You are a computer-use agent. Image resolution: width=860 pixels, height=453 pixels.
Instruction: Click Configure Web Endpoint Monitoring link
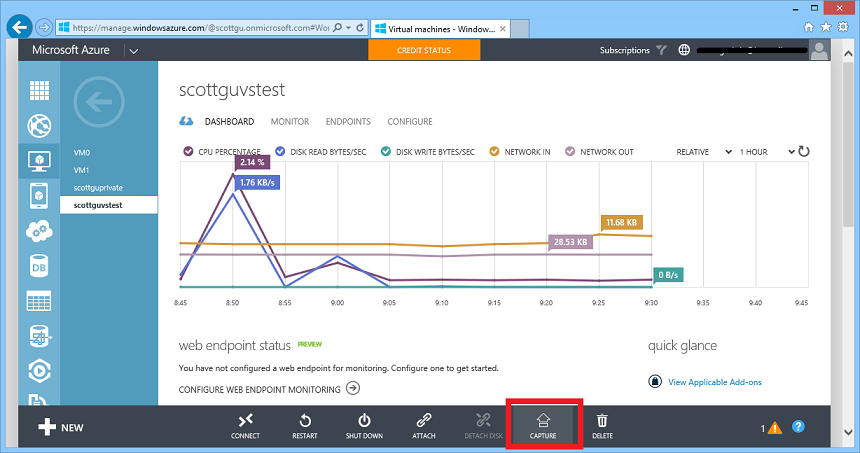click(269, 389)
